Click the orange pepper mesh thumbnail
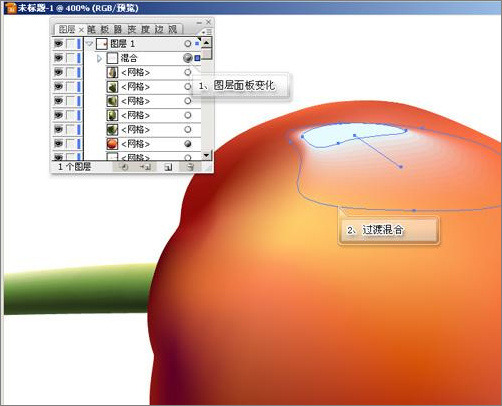502x406 pixels. (x=112, y=144)
